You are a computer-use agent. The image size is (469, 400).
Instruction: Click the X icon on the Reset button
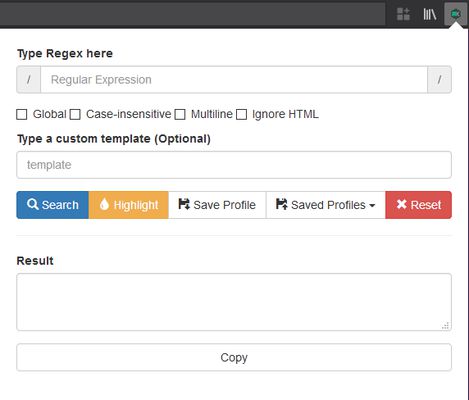click(x=402, y=204)
